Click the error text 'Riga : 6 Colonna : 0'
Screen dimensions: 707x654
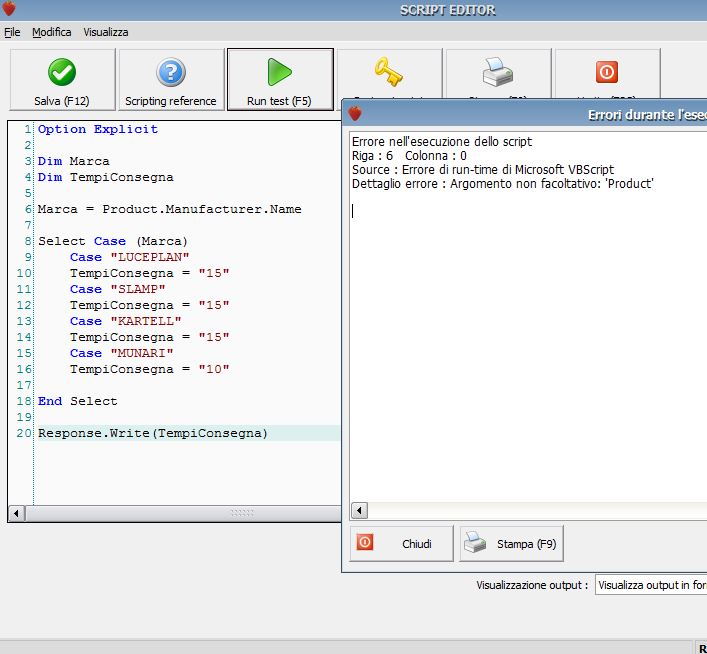pyautogui.click(x=409, y=156)
